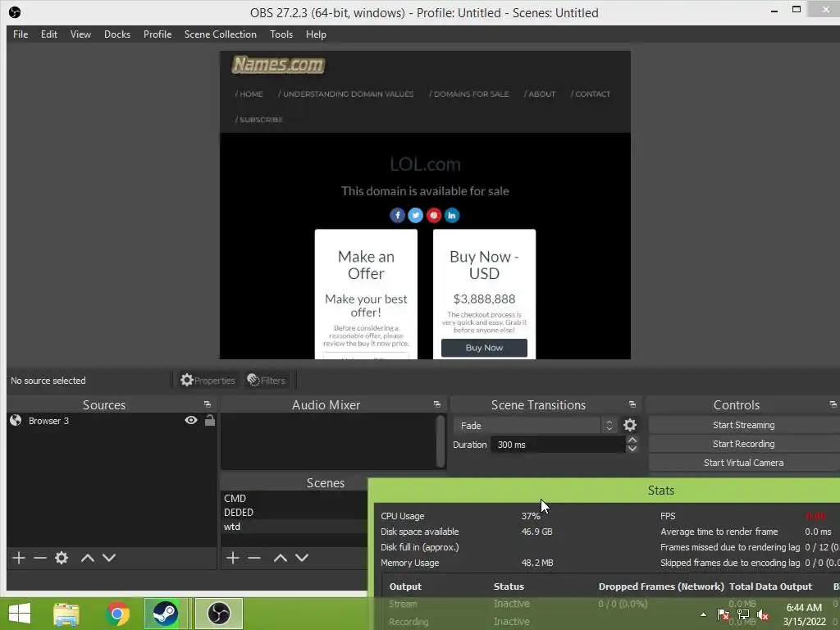Click the Properties gear button
The image size is (840, 630).
tap(208, 381)
